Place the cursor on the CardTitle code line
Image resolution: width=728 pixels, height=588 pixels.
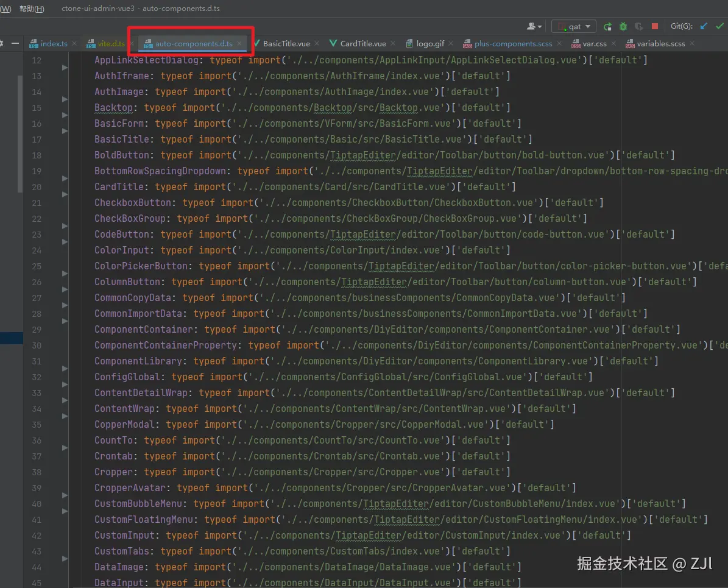click(x=305, y=187)
